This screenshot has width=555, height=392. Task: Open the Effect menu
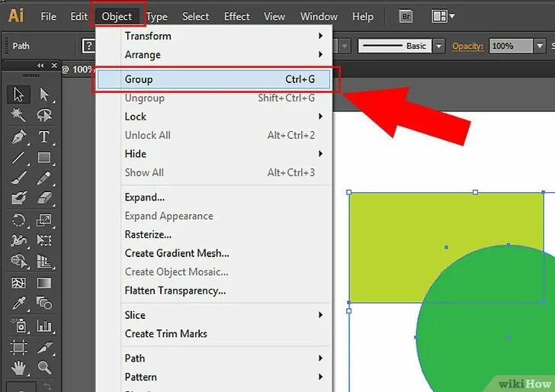(x=237, y=16)
